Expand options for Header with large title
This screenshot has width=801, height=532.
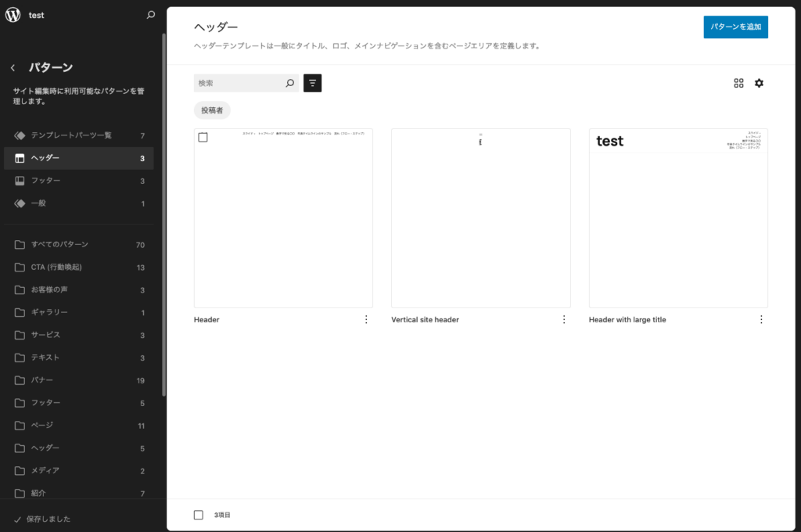tap(761, 319)
